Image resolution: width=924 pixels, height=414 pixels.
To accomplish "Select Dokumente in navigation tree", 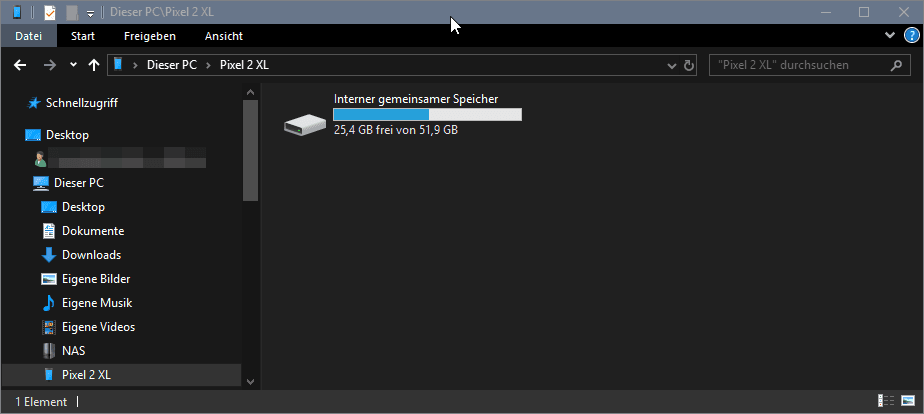I will coord(93,231).
